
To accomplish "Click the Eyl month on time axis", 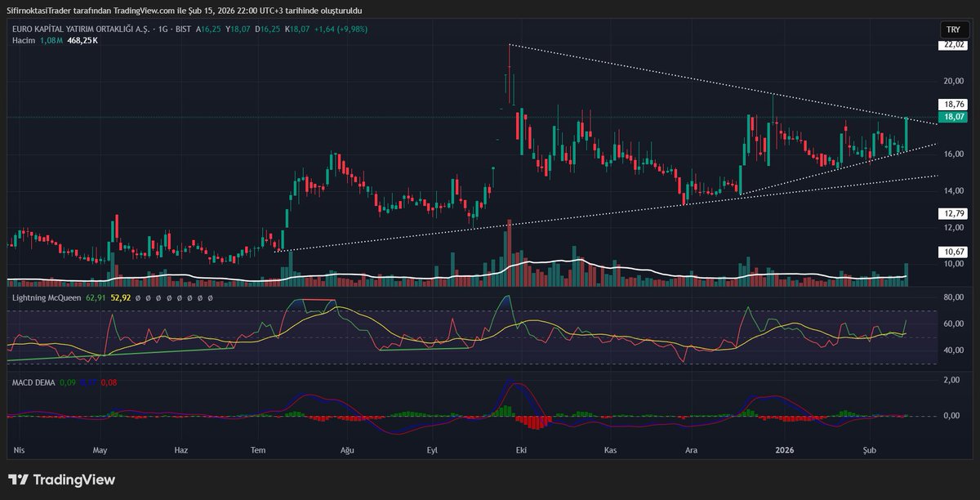I will (433, 450).
